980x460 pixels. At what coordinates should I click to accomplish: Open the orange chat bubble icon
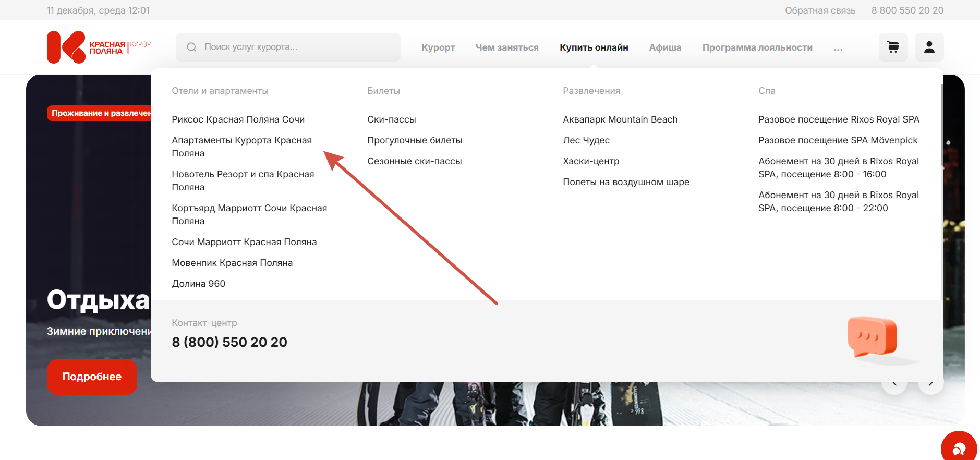(x=872, y=337)
